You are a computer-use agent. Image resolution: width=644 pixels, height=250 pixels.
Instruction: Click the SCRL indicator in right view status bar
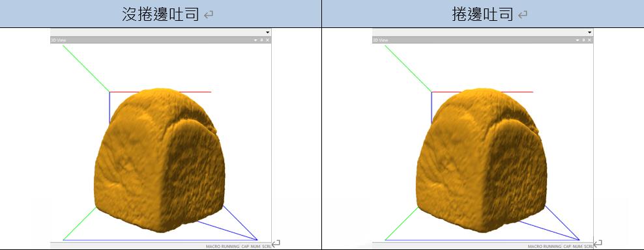tap(589, 247)
